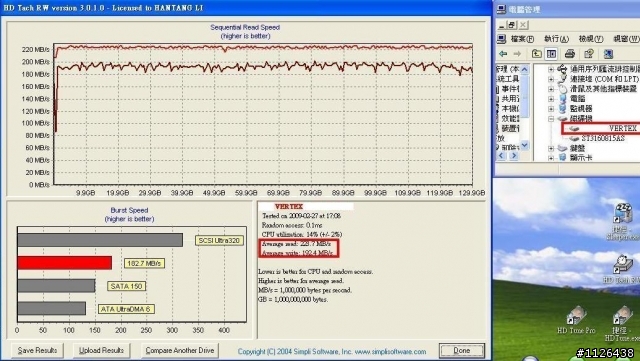Open the 檔案(F) menu in Computer Management
This screenshot has height=361, width=640.
[522, 39]
